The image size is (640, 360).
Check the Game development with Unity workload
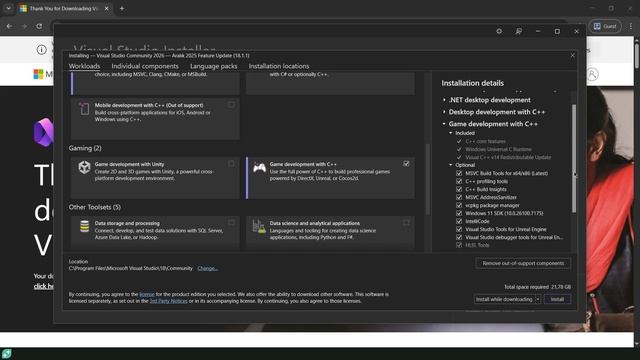(x=231, y=164)
